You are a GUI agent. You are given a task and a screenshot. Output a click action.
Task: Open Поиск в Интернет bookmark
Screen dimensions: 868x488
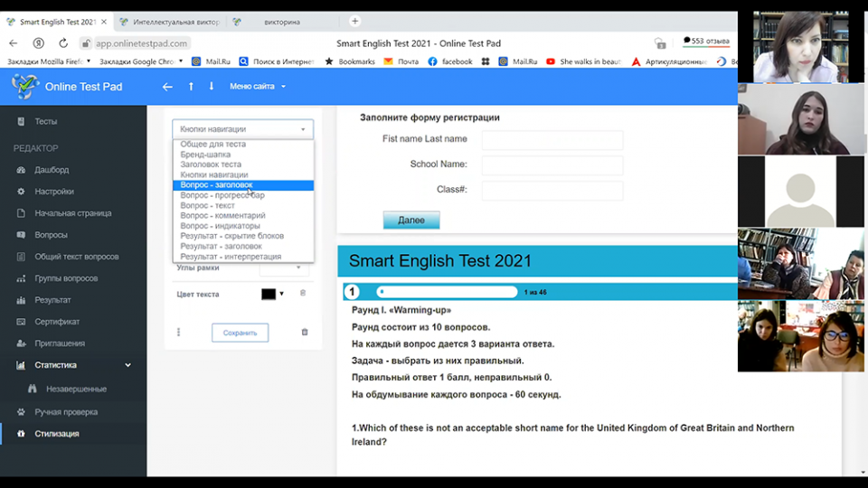click(277, 61)
